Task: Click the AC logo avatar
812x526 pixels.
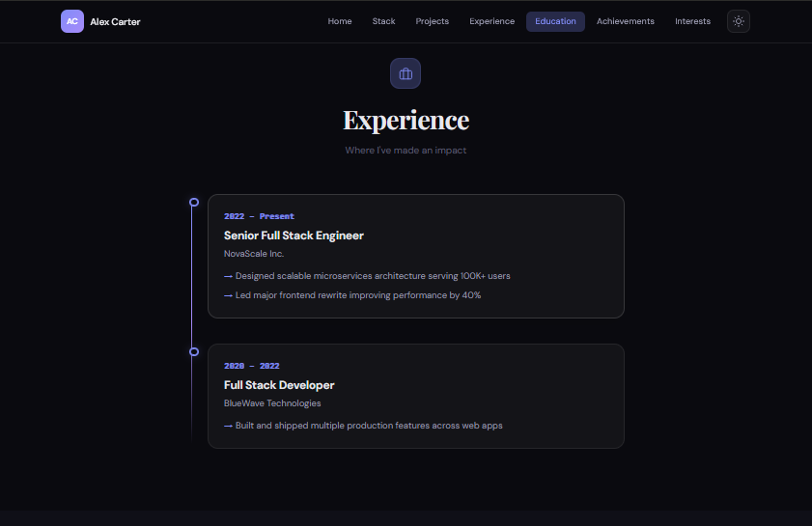Action: tap(72, 21)
